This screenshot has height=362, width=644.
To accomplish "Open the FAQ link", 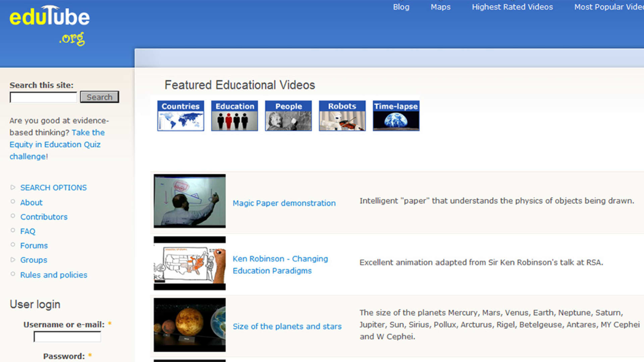I will tap(28, 231).
